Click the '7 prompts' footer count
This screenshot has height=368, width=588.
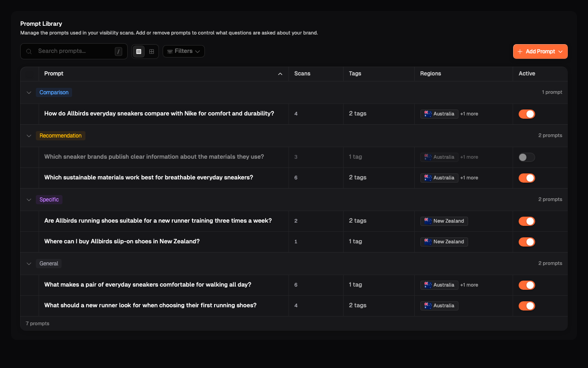(x=38, y=323)
